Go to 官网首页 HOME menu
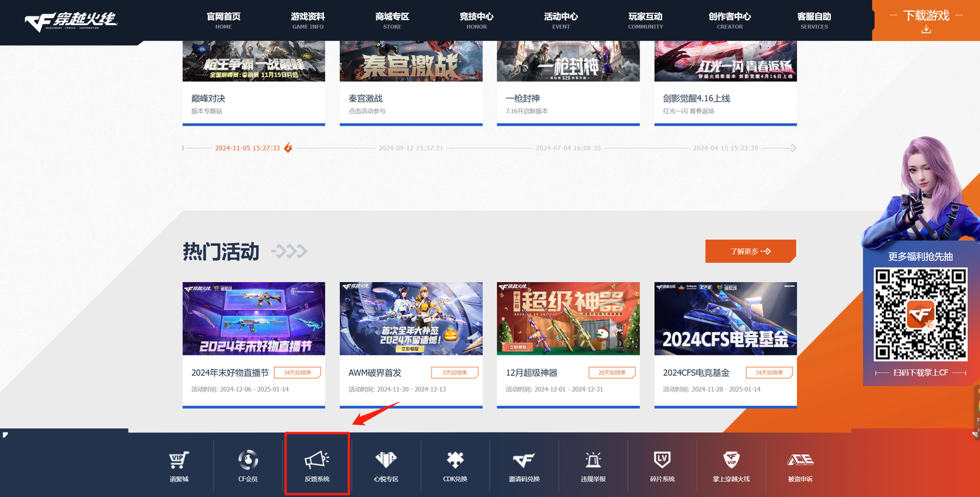This screenshot has width=980, height=497. (x=224, y=20)
